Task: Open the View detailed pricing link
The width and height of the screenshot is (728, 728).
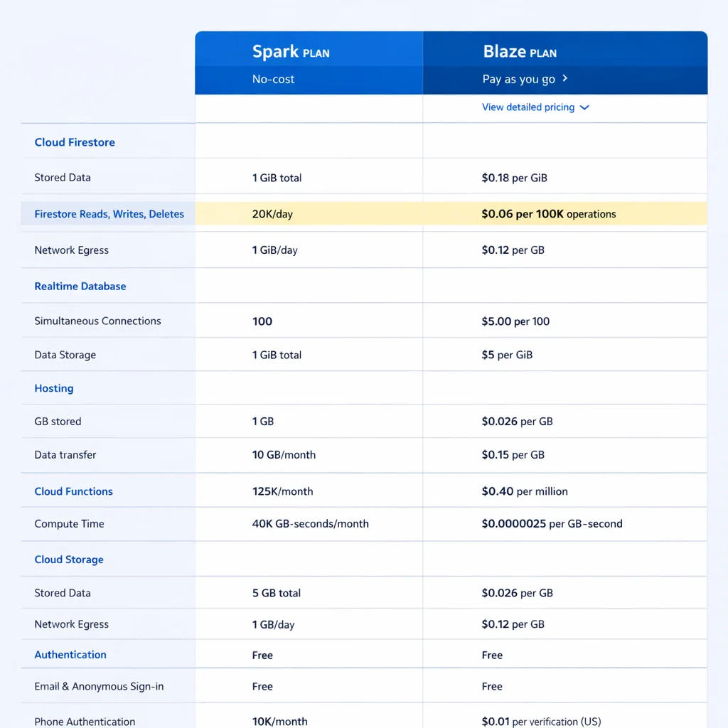Action: click(528, 107)
